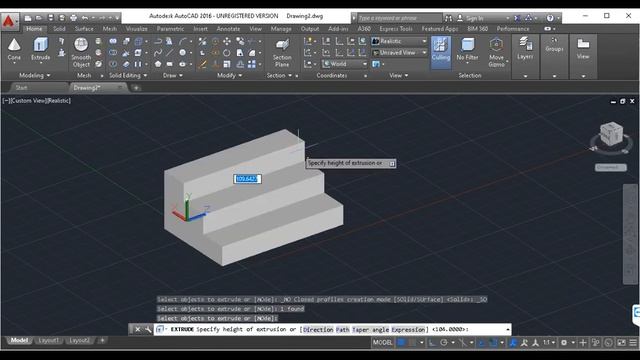Toggle object snap tracking in status bar

click(481, 343)
